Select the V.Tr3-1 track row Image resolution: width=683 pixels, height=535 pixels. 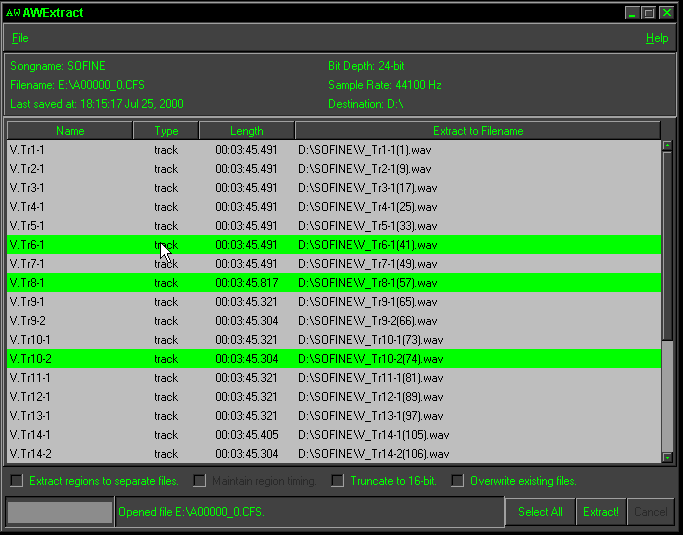click(x=334, y=188)
